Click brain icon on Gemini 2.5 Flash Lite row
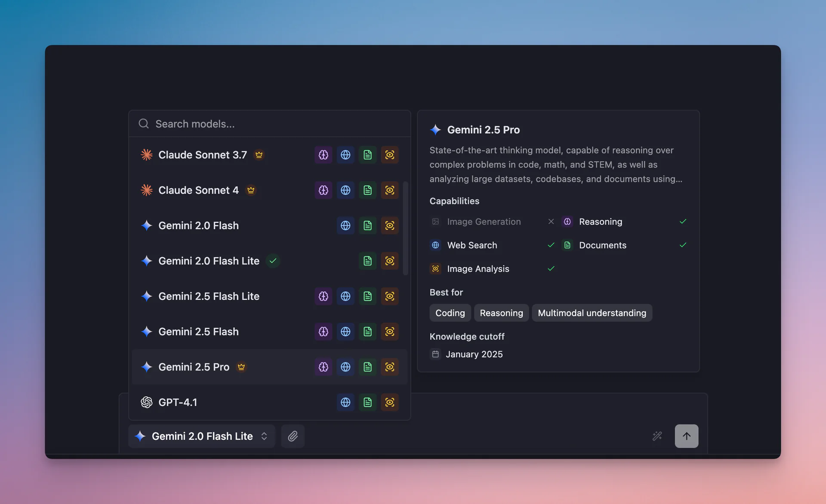 [x=324, y=296]
